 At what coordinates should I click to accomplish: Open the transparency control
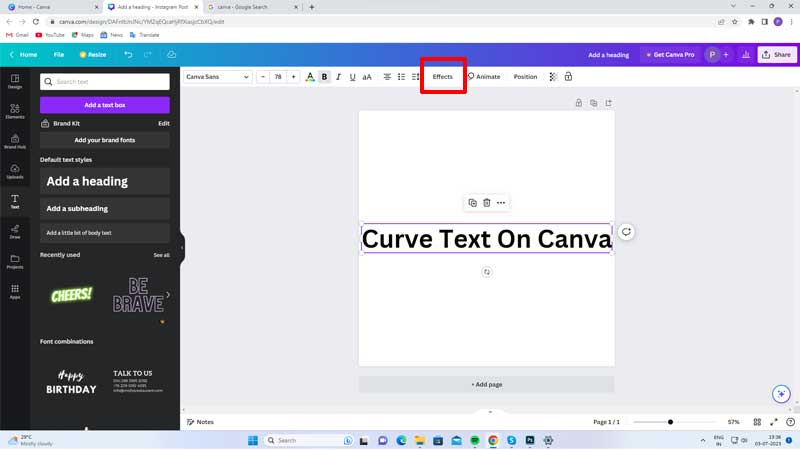point(554,77)
